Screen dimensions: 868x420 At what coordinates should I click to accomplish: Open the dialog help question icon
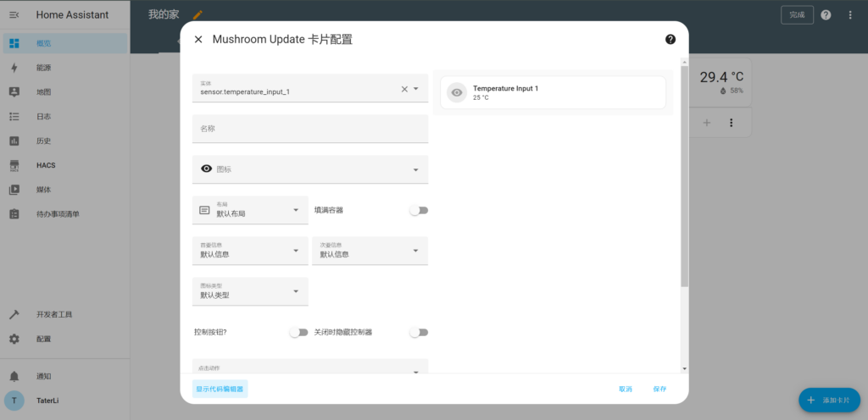pyautogui.click(x=670, y=39)
